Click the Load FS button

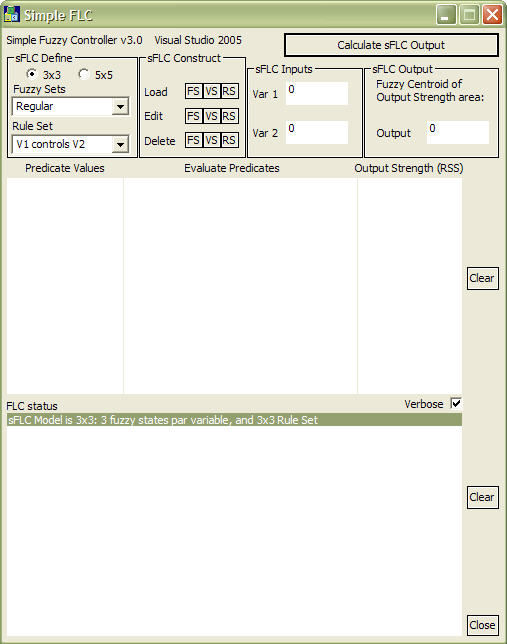[x=194, y=91]
